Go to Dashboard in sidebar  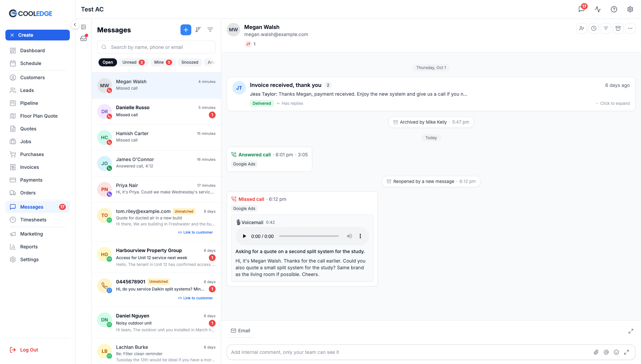coord(37,51)
